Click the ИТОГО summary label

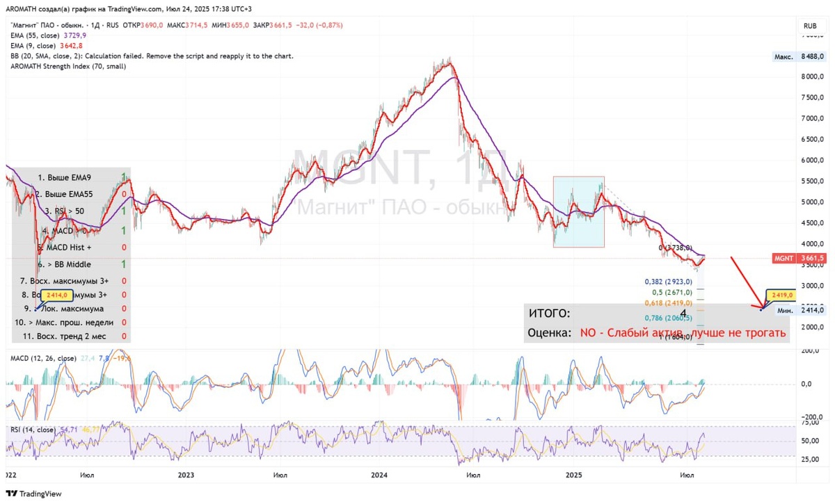549,314
